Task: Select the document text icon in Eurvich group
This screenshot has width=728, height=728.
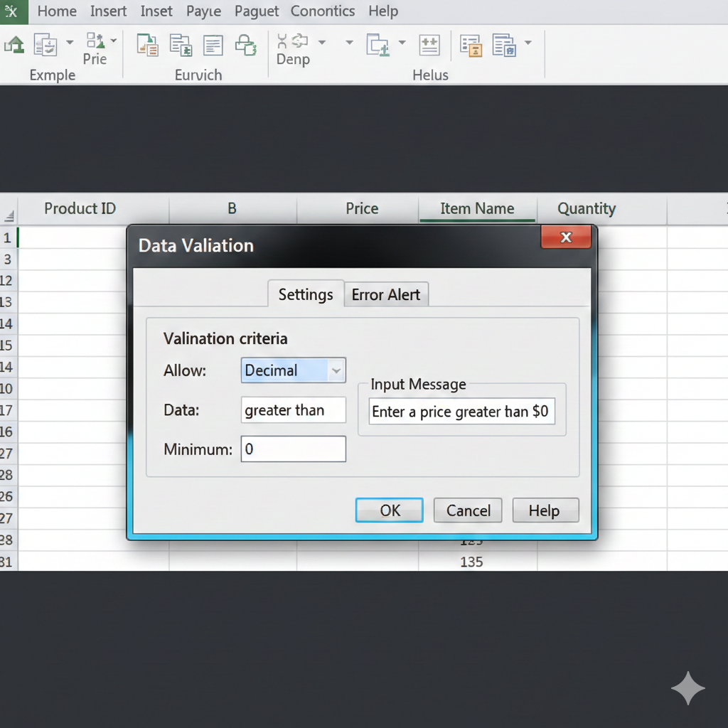Action: (213, 44)
